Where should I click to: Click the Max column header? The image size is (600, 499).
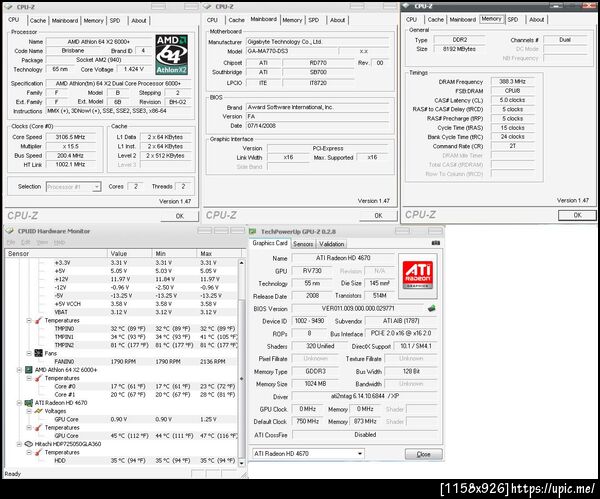click(219, 253)
